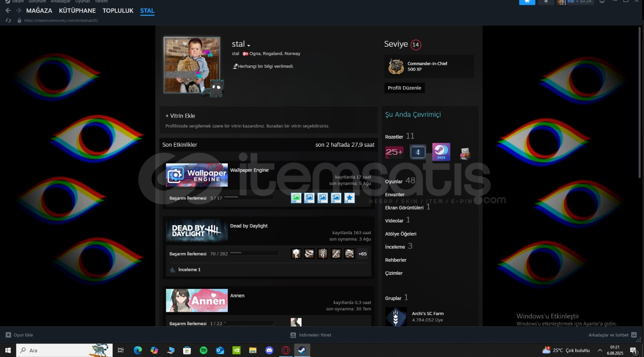
Task: Click the Windows search box labeled Ara
Action: pyautogui.click(x=64, y=350)
